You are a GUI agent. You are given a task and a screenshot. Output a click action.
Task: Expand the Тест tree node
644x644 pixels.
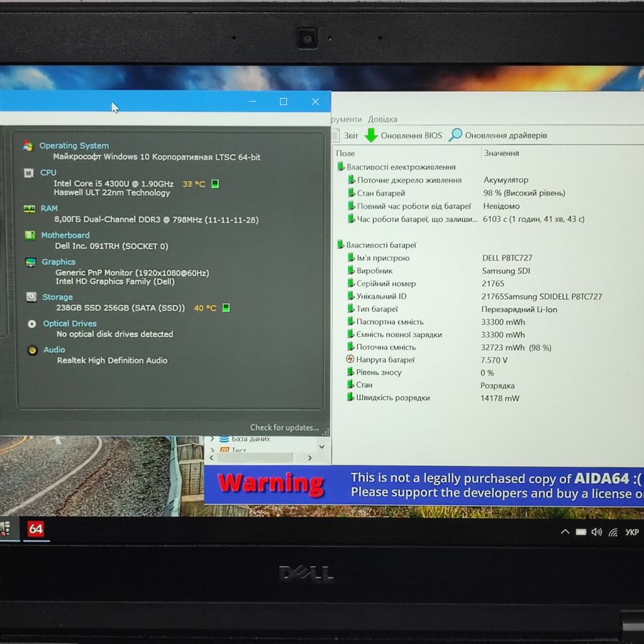212,450
